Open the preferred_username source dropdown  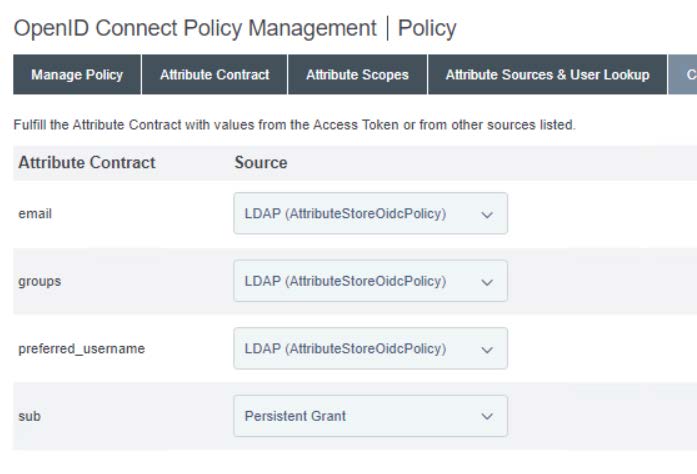pyautogui.click(x=370, y=349)
